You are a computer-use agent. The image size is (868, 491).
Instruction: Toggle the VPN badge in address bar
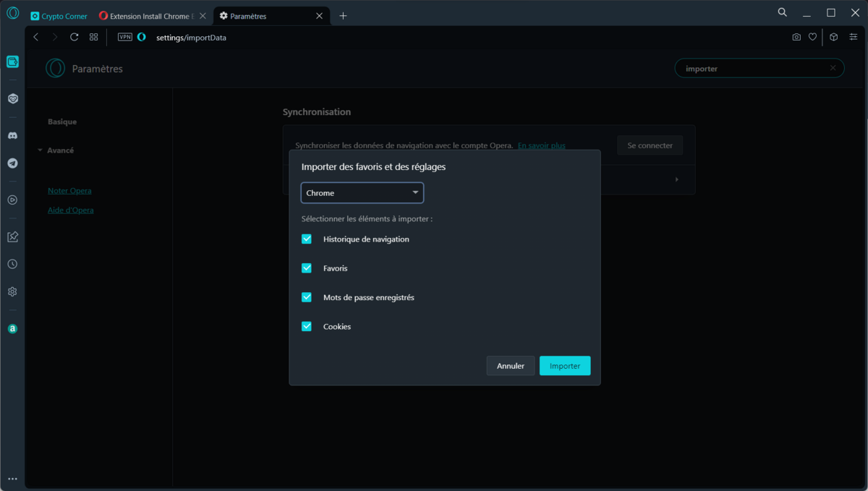125,37
